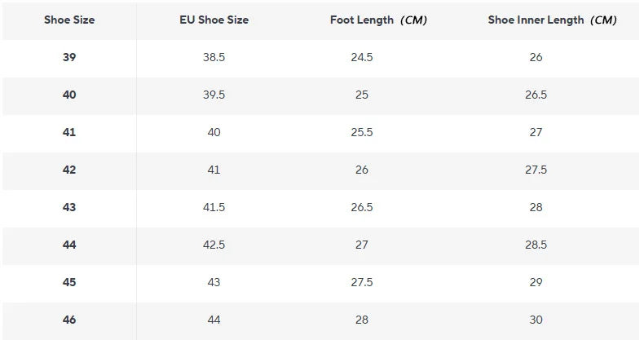This screenshot has height=340, width=644.
Task: Select shoe size 42 row label
Action: point(69,170)
